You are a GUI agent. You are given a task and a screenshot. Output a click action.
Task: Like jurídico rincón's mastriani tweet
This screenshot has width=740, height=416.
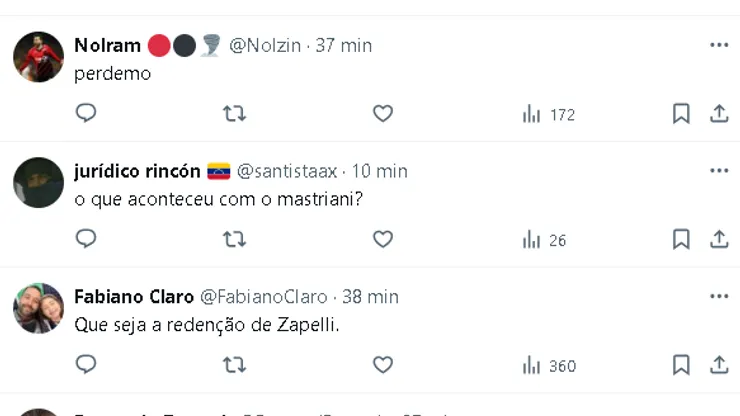(x=383, y=239)
